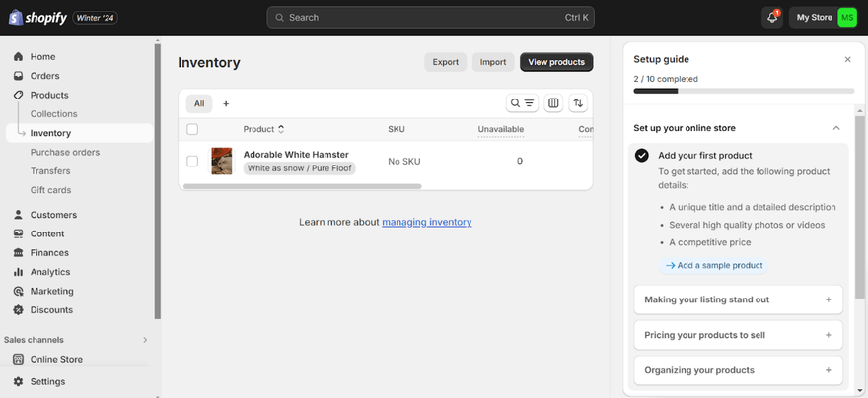Click the Home house icon
This screenshot has height=398, width=868.
pyautogui.click(x=19, y=56)
